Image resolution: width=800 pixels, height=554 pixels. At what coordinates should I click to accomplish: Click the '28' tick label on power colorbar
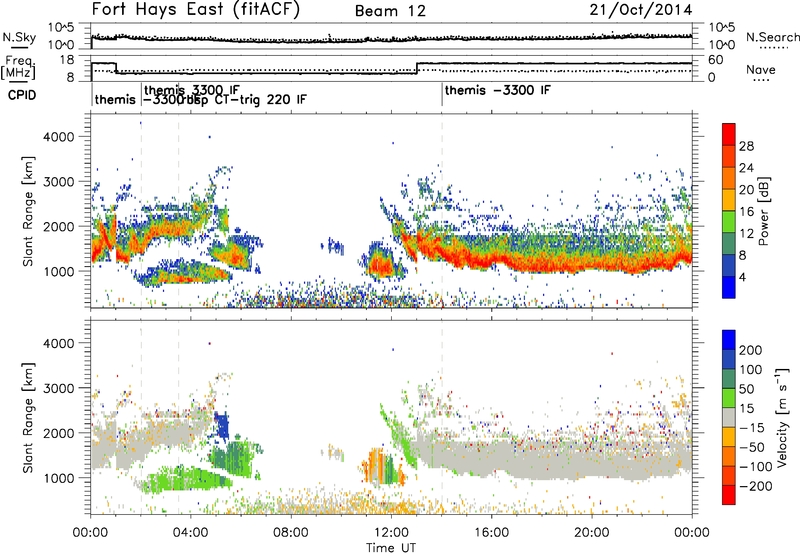tap(746, 146)
